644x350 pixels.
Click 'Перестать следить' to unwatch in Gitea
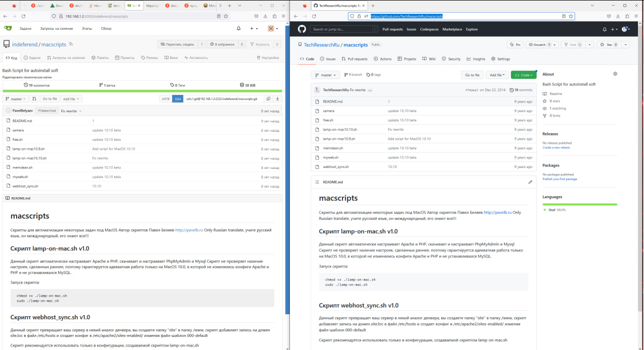(178, 44)
